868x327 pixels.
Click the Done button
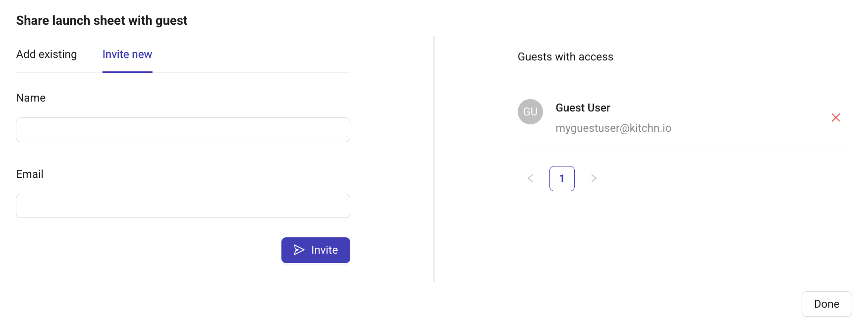click(826, 304)
